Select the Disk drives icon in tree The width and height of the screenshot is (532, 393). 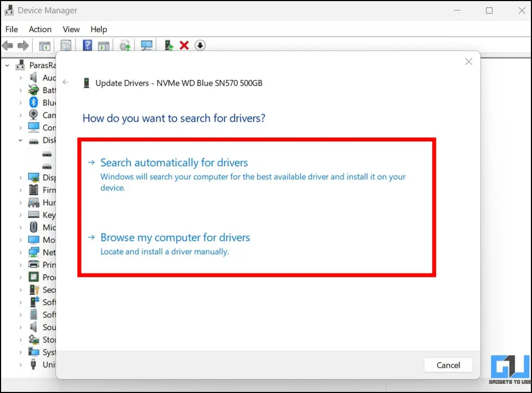tap(34, 141)
